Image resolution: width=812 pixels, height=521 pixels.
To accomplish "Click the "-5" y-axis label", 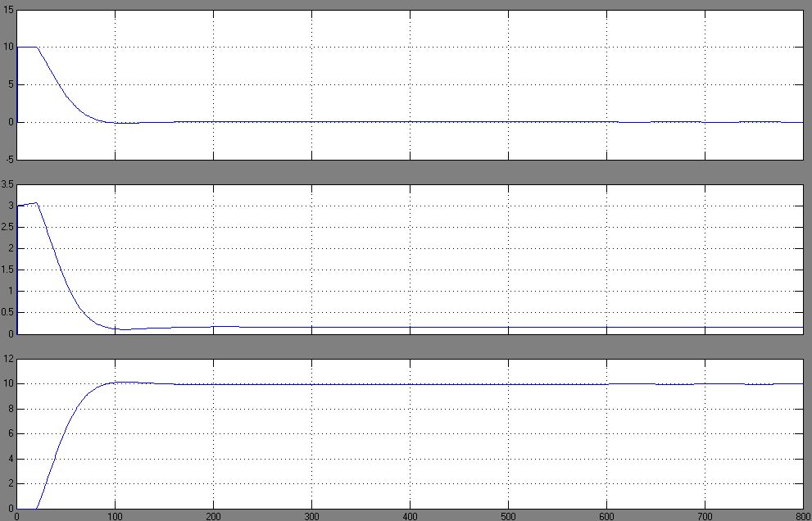I will [9, 159].
